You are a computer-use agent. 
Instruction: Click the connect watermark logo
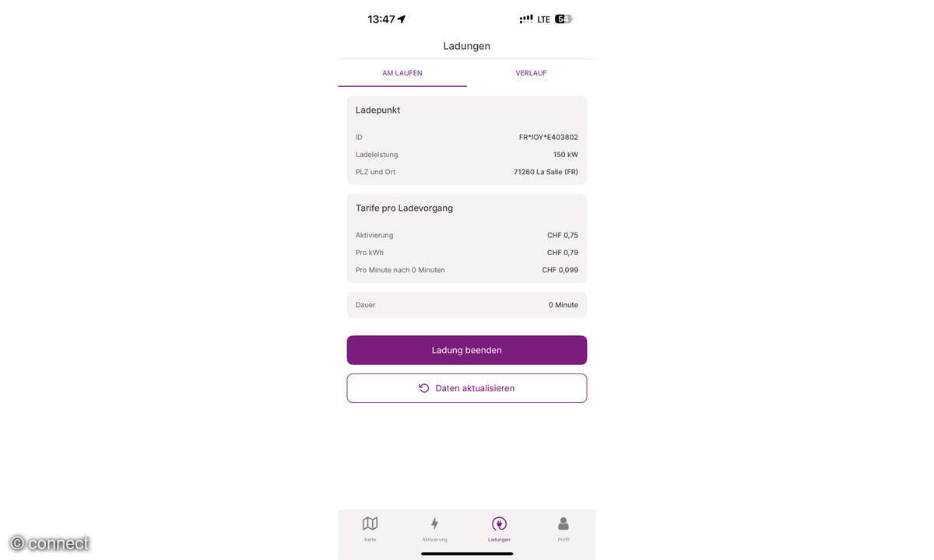48,542
